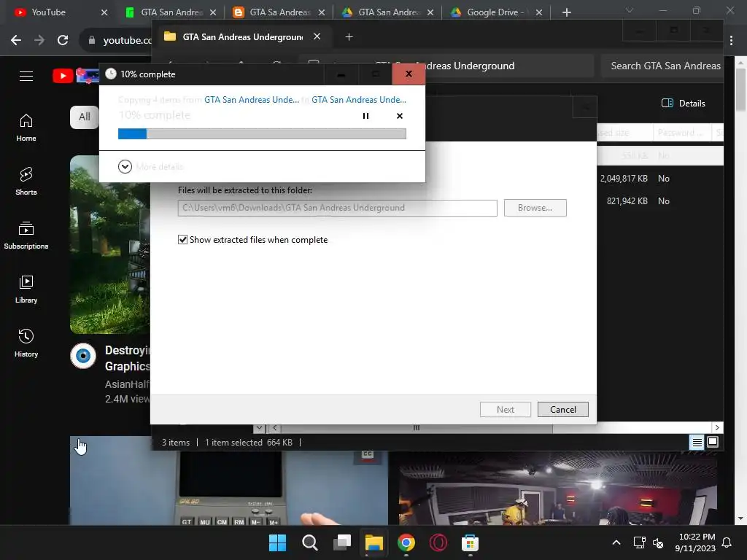Viewport: 747px width, 560px height.
Task: Click the Password column header
Action: pos(682,133)
